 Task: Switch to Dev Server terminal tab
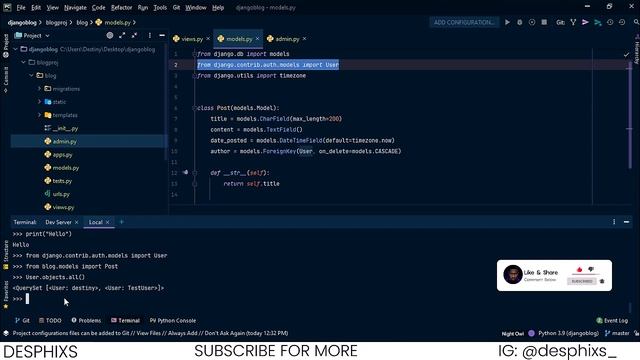[x=58, y=222]
